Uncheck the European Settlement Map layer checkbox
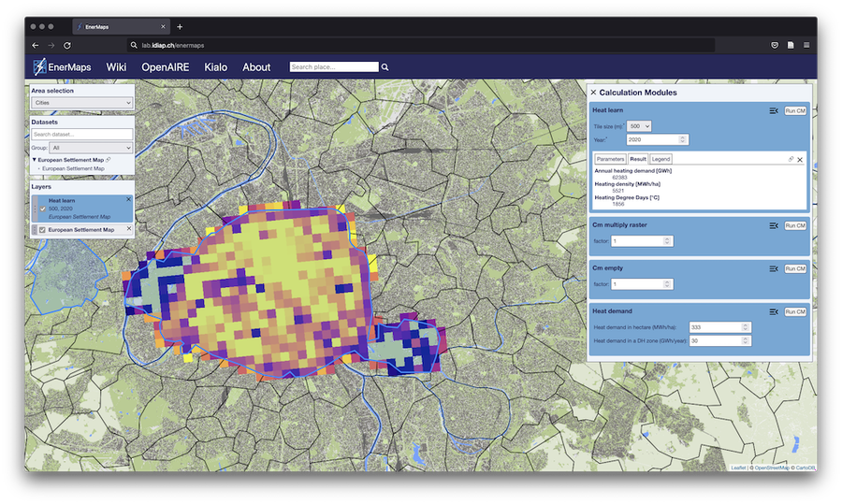Image resolution: width=842 pixels, height=504 pixels. (42, 229)
